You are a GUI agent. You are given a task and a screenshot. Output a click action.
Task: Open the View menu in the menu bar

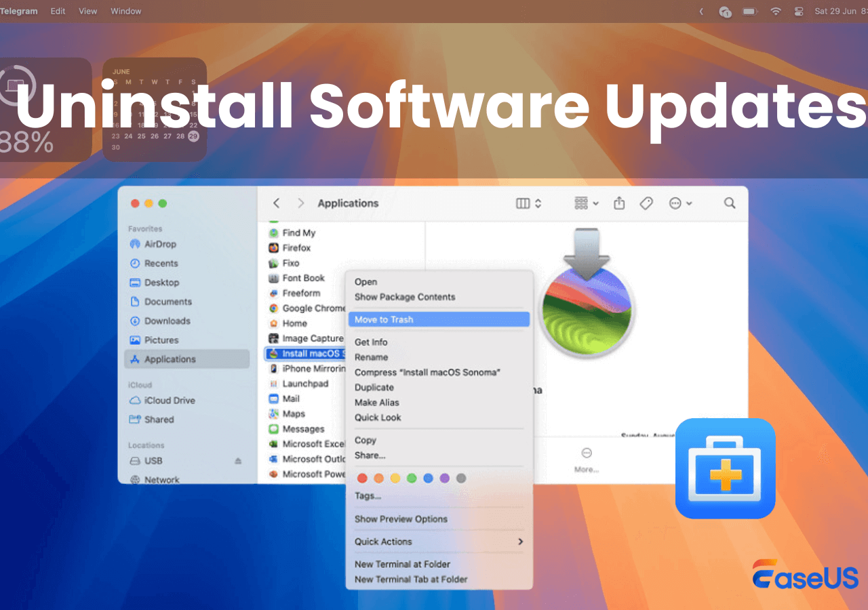[88, 11]
